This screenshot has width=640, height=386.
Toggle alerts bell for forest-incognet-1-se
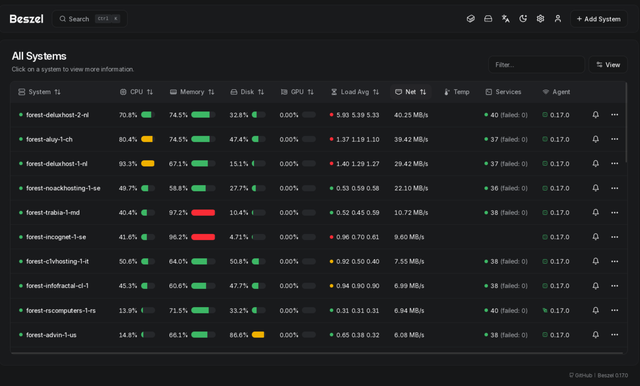596,237
